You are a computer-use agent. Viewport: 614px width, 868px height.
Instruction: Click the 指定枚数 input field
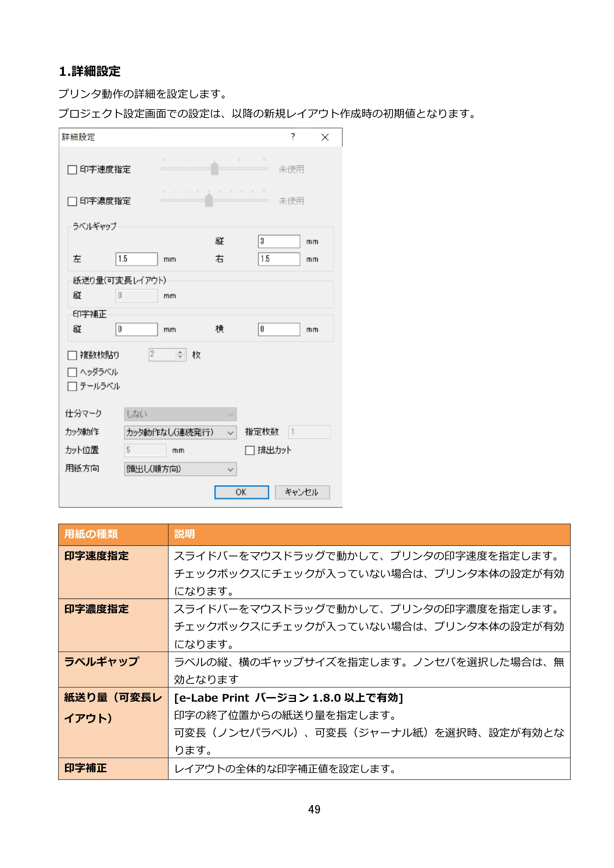(x=309, y=432)
